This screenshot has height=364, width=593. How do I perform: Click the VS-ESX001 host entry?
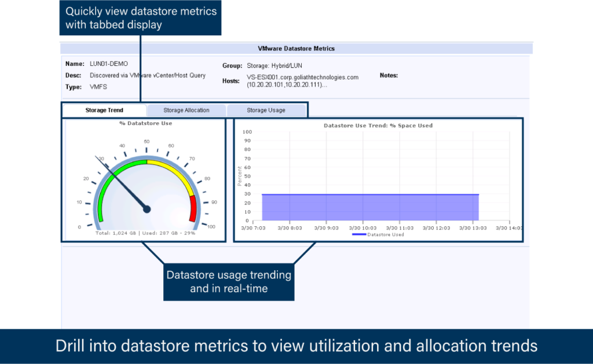[x=302, y=76]
